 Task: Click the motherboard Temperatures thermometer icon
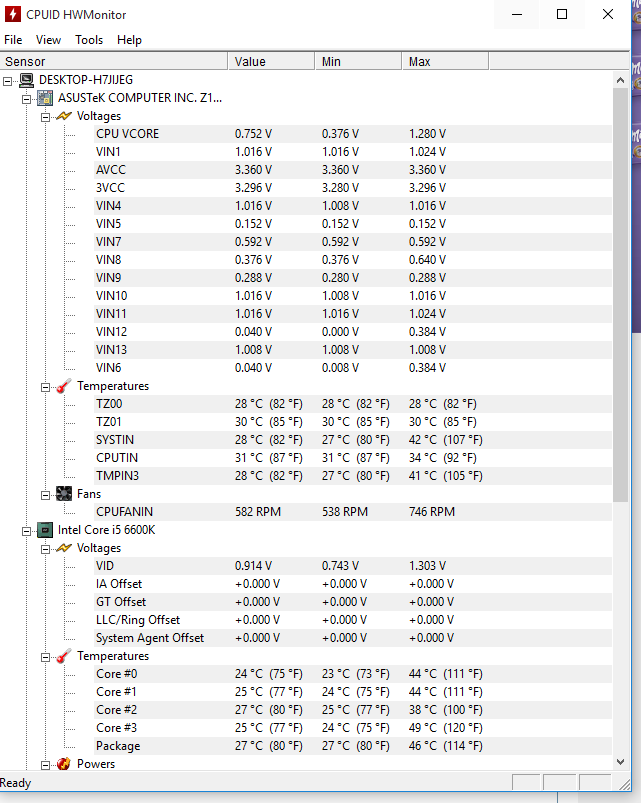coord(64,386)
